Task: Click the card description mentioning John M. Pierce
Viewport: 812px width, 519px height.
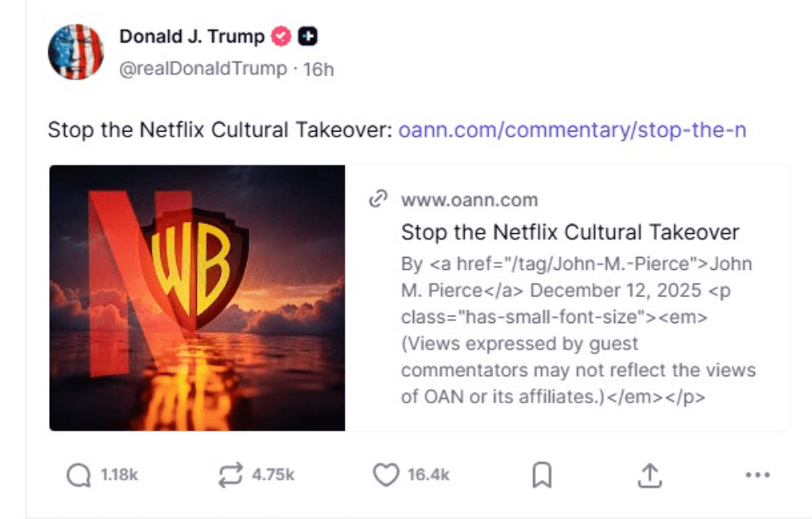Action: point(578,330)
